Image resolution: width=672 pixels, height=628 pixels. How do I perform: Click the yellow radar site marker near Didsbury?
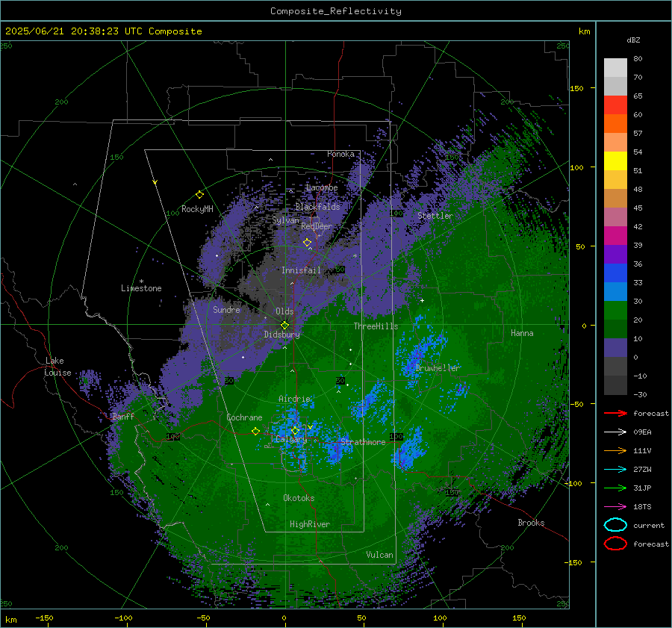pos(284,326)
